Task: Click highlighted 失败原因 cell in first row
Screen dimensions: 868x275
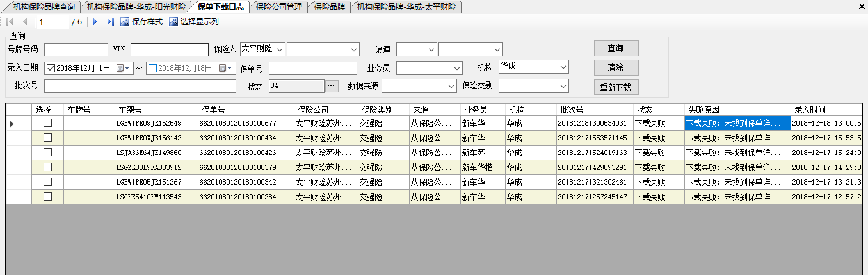Action: (x=737, y=123)
